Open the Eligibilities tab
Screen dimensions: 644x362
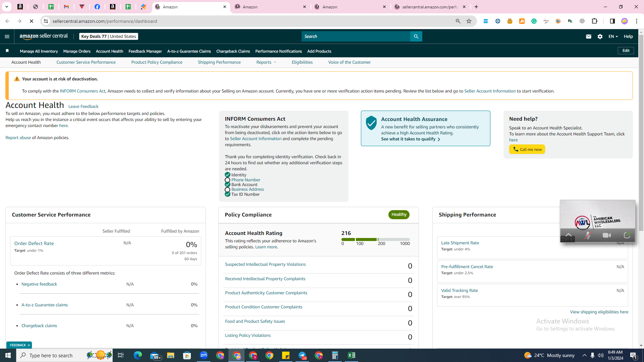(302, 62)
